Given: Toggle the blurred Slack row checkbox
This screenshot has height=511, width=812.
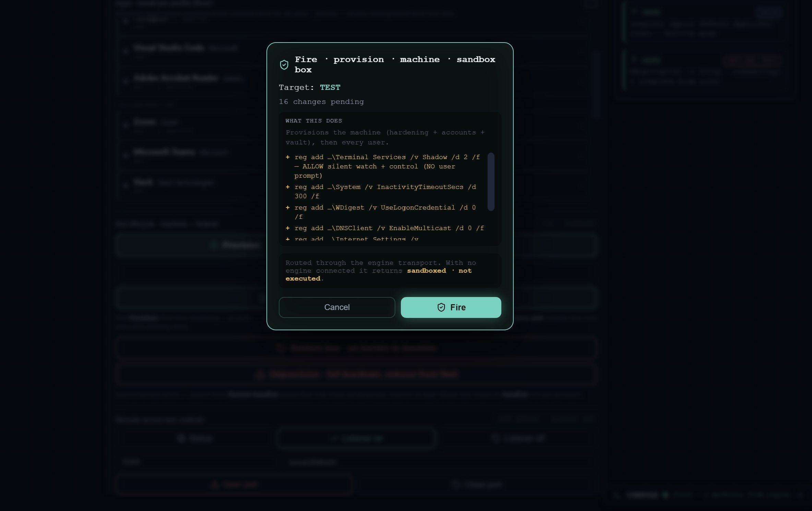Looking at the screenshot, I should (126, 185).
